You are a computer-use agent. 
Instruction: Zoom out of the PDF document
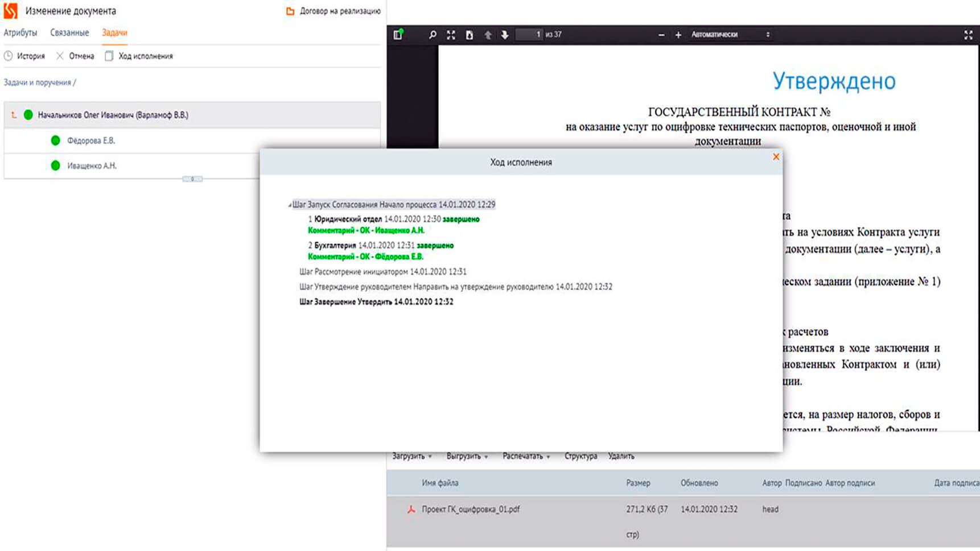(x=661, y=35)
